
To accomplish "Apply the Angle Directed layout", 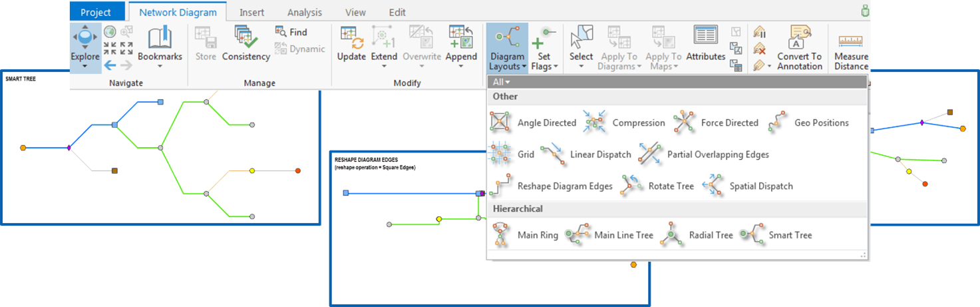I will [533, 123].
